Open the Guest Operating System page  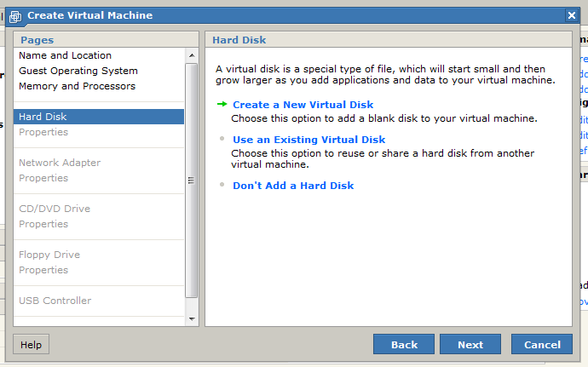(78, 71)
